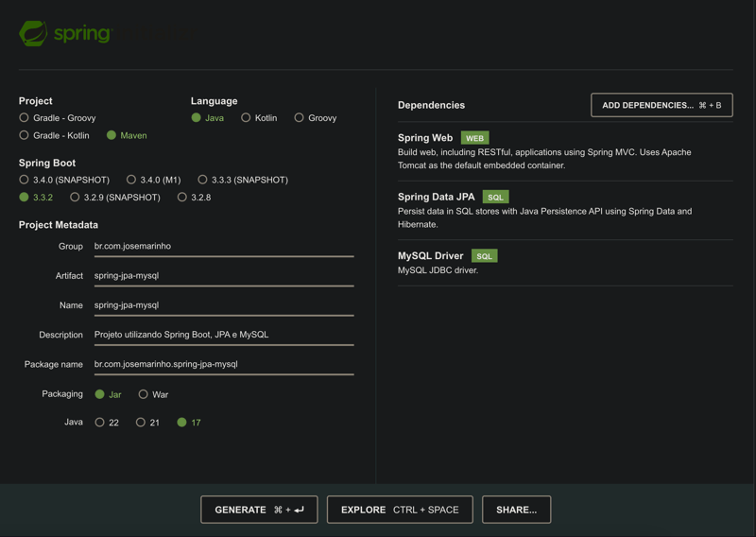Click the Name input field
This screenshot has width=756, height=537.
tap(224, 305)
